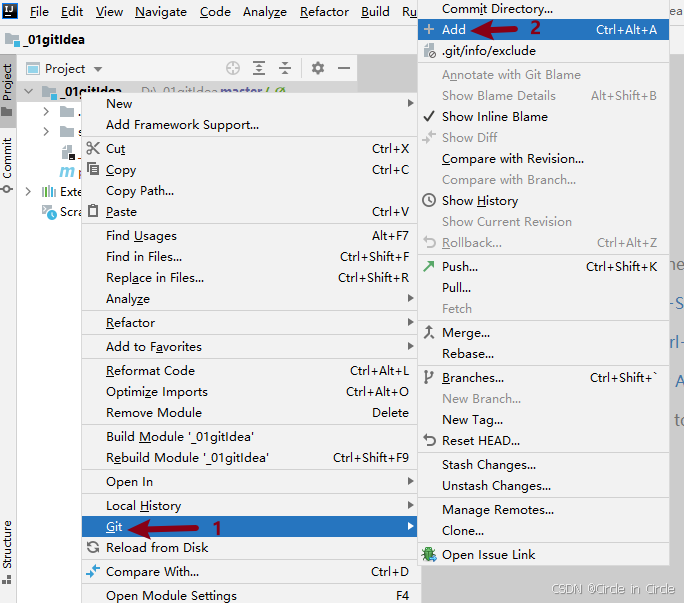Click the bug icon for Open Issue Link

[429, 555]
